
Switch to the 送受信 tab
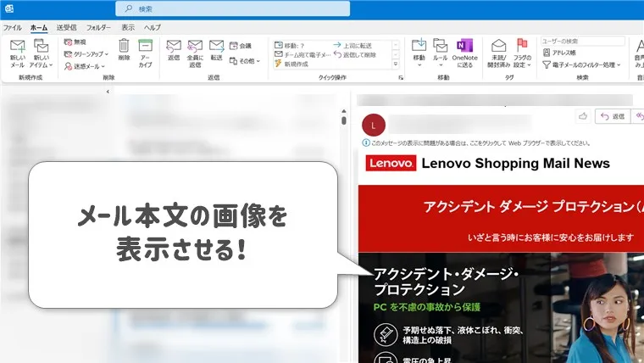[x=66, y=27]
